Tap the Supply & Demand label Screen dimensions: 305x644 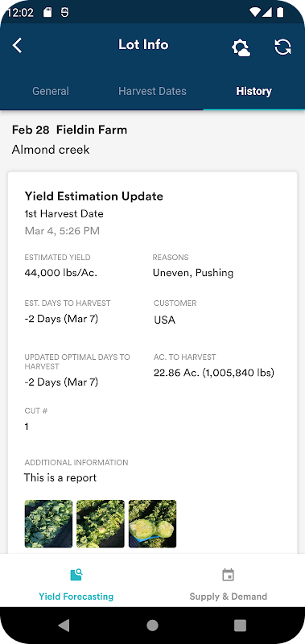point(229,597)
